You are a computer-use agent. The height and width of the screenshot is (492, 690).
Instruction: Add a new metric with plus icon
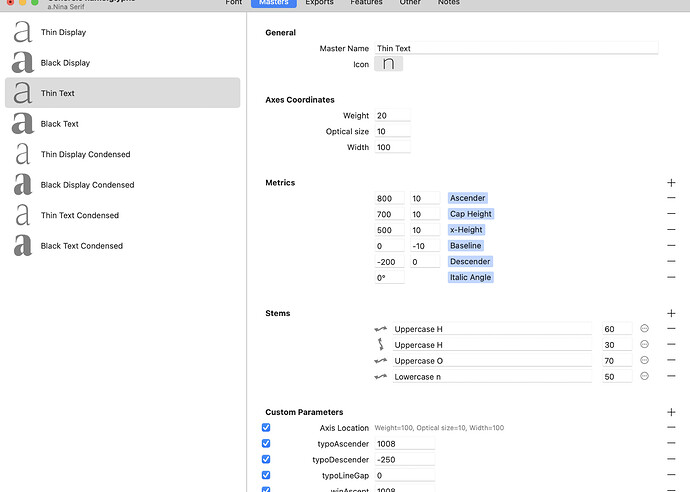671,183
